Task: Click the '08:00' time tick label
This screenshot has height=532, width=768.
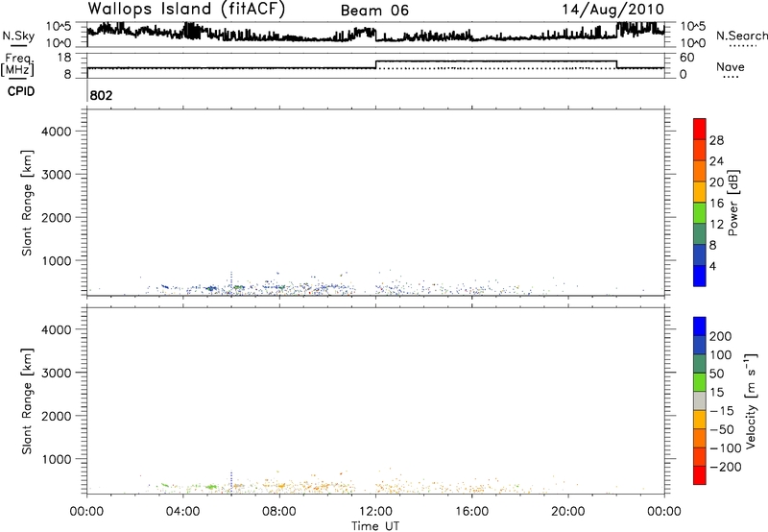Action: point(279,512)
